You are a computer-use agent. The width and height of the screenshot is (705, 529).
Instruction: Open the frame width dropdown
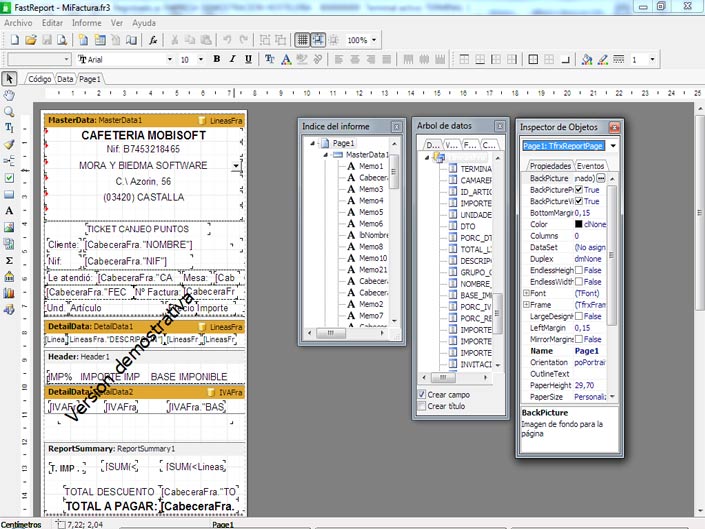click(652, 59)
